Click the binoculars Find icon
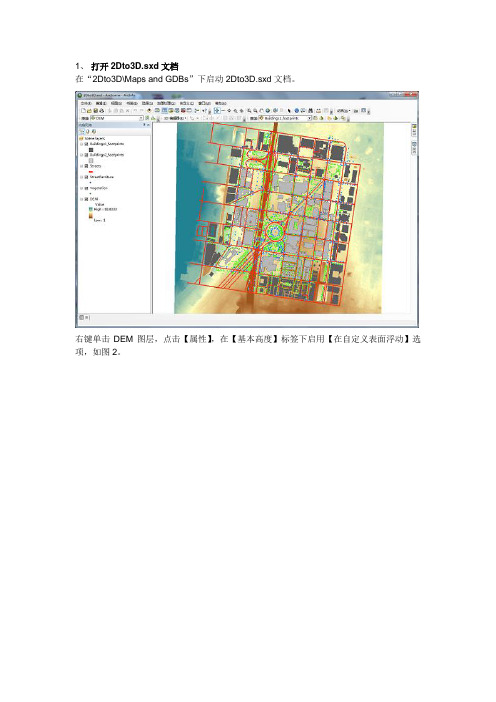Screen dimensions: 496x702 (x=310, y=111)
